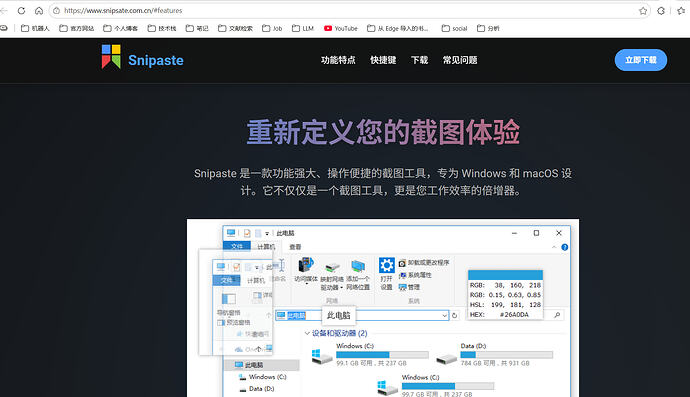
Task: Open the 分析 bookmark folder
Action: (x=488, y=28)
